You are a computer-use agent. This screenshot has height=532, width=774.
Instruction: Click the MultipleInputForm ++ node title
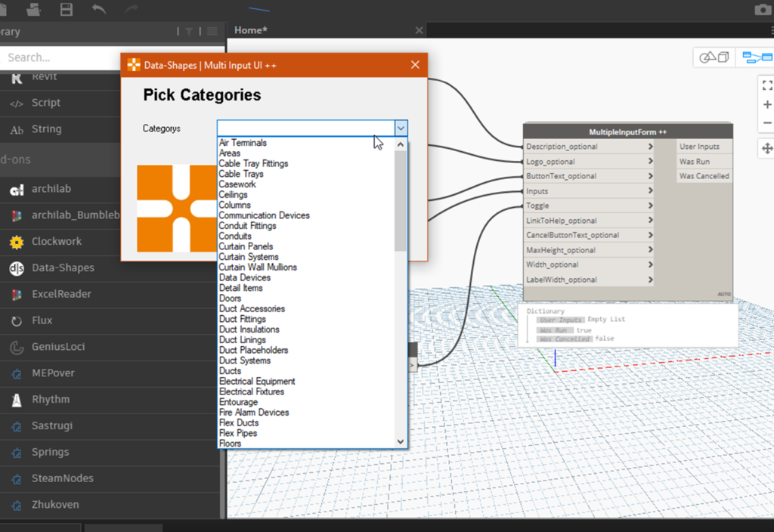coord(627,131)
